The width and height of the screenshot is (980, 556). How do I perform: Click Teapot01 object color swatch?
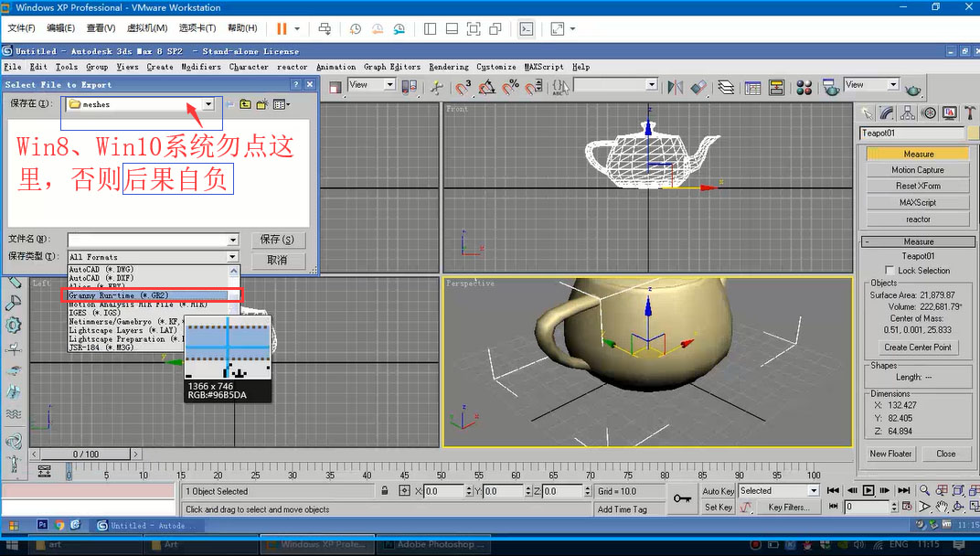[973, 134]
